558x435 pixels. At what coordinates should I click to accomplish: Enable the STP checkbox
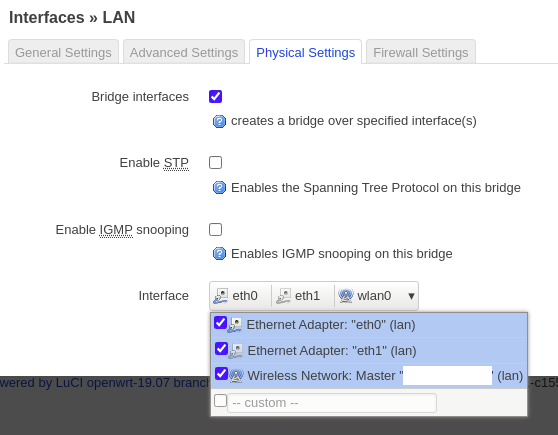[x=215, y=163]
